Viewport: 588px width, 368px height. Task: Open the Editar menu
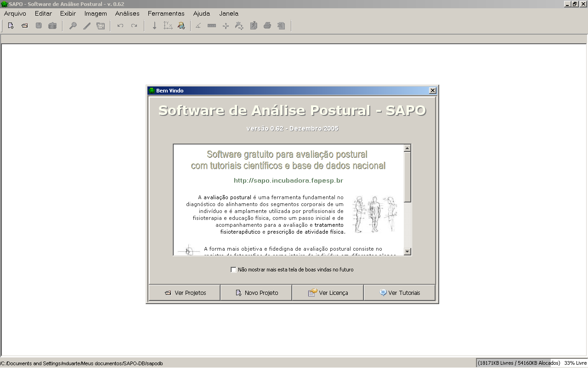pos(44,13)
